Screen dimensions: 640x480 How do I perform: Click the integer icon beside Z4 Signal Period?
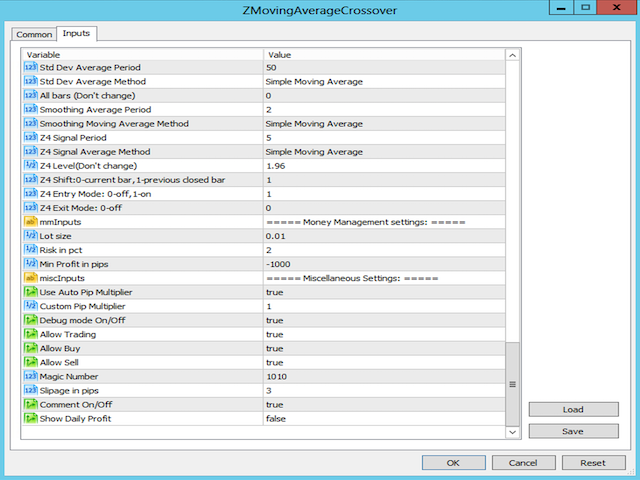(31, 138)
